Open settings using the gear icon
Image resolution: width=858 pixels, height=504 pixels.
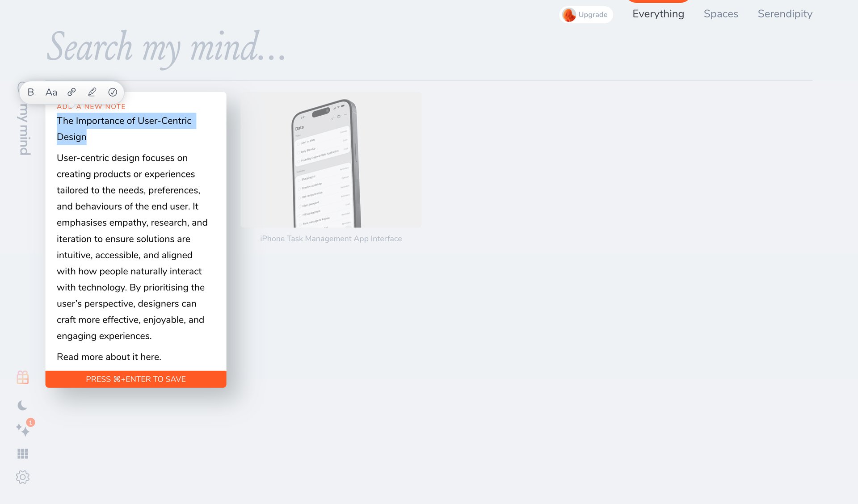22,477
